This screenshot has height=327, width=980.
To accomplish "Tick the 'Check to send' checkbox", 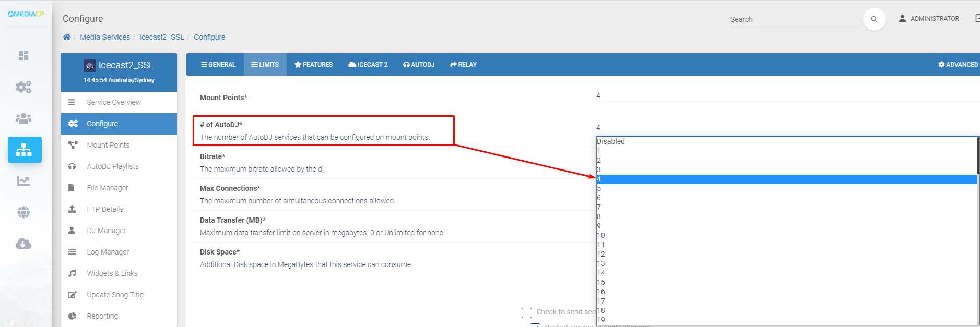I will (x=527, y=312).
